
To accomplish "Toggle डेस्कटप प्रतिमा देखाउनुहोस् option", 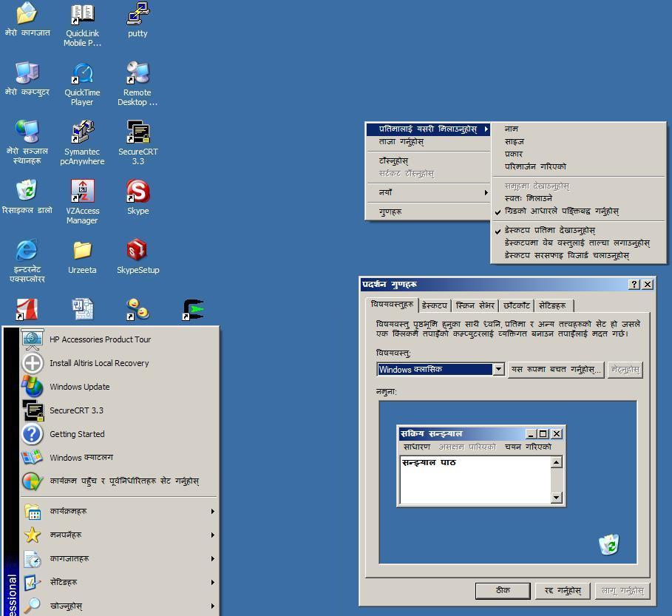I will click(550, 231).
